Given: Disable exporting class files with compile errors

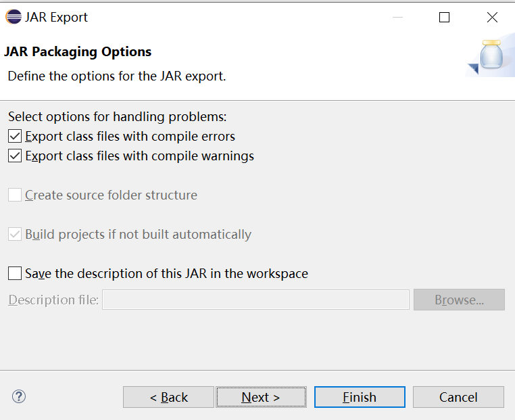Looking at the screenshot, I should coord(15,137).
